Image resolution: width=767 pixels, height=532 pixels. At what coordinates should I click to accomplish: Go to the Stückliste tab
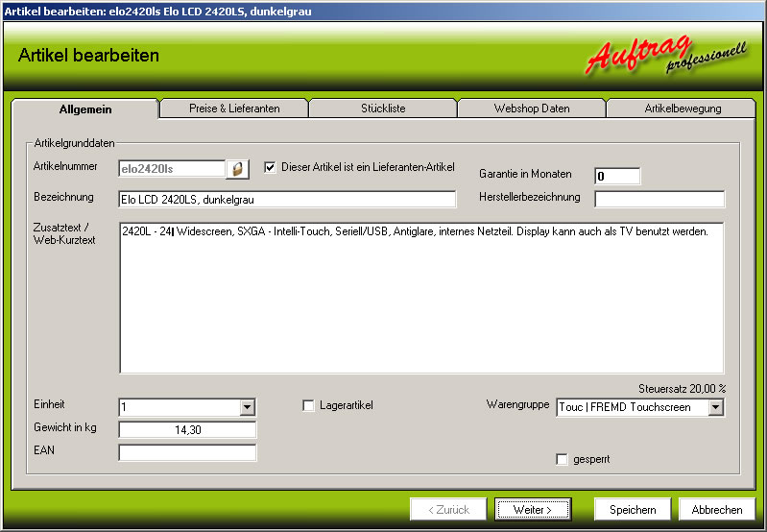pyautogui.click(x=383, y=109)
